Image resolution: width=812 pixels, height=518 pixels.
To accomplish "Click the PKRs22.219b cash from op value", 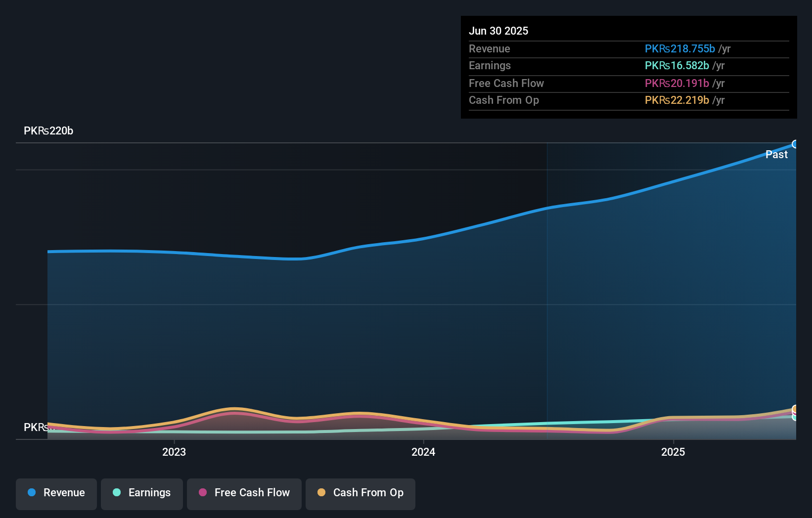I will pyautogui.click(x=677, y=100).
